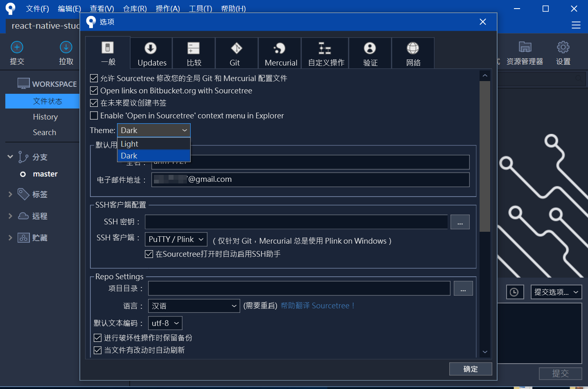This screenshot has height=389, width=588.
Task: Switch to the 比较 diff tab
Action: [x=194, y=53]
